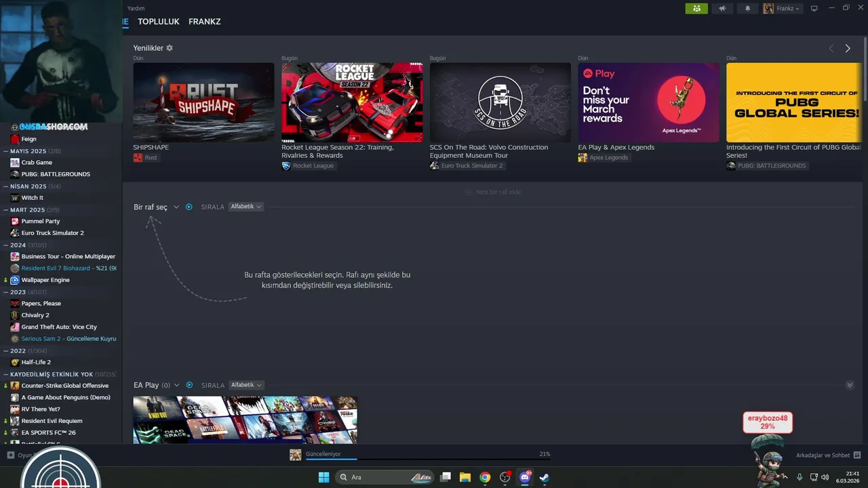868x488 pixels.
Task: Open the EA Play games collage thumbnail
Action: (x=245, y=420)
